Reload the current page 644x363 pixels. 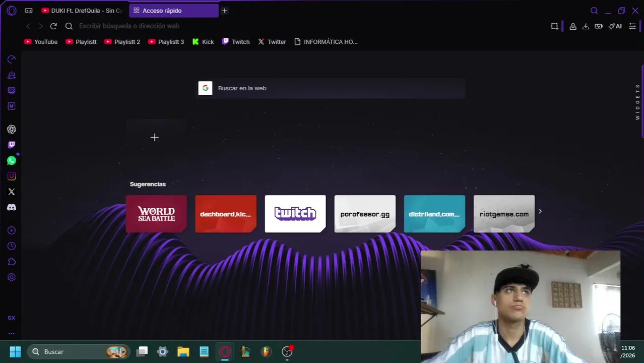(53, 26)
